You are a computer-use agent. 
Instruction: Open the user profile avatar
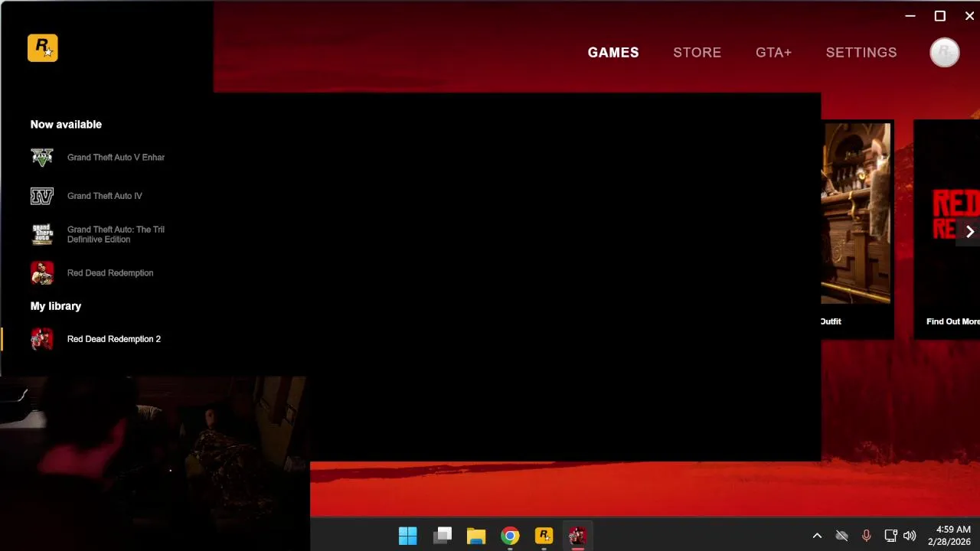tap(944, 53)
